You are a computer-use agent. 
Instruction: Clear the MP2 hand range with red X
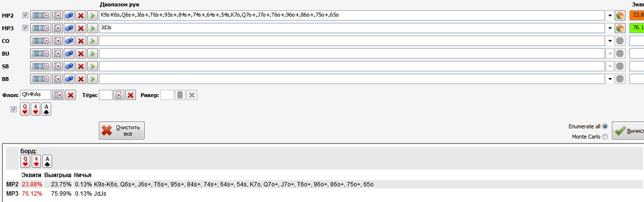pos(81,16)
